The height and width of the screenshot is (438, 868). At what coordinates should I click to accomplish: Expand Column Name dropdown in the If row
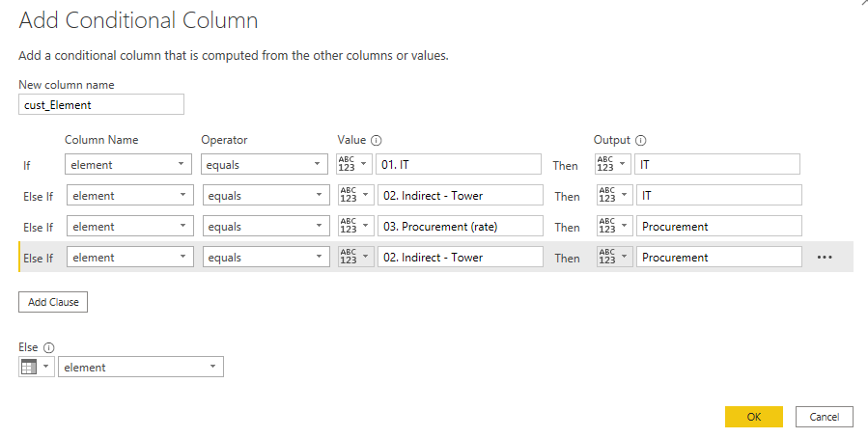(x=128, y=164)
